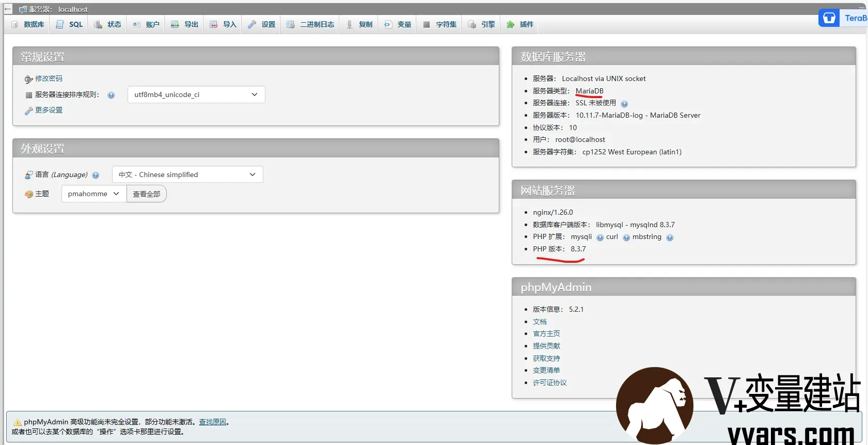The width and height of the screenshot is (868, 445).
Task: Click the 查看全部 themes button
Action: 147,194
